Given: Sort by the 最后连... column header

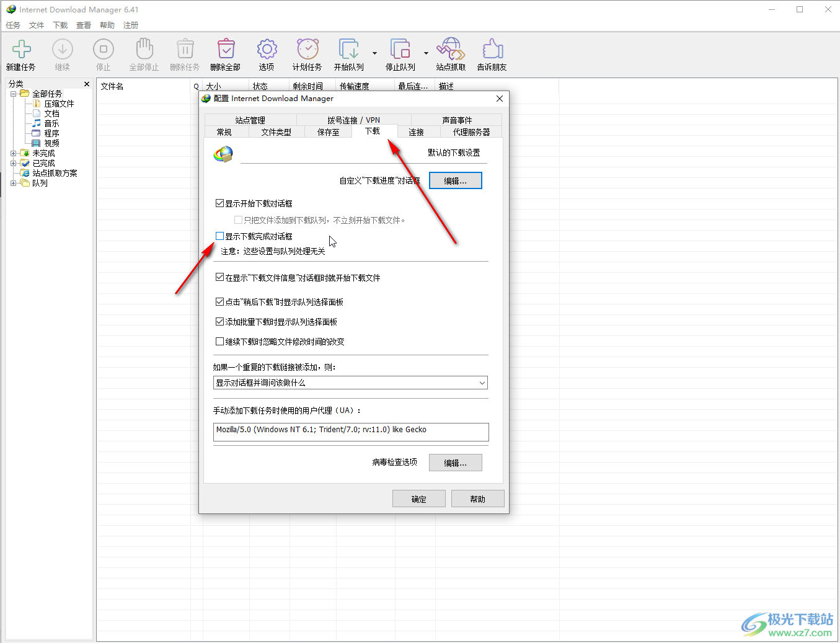Looking at the screenshot, I should [x=415, y=86].
